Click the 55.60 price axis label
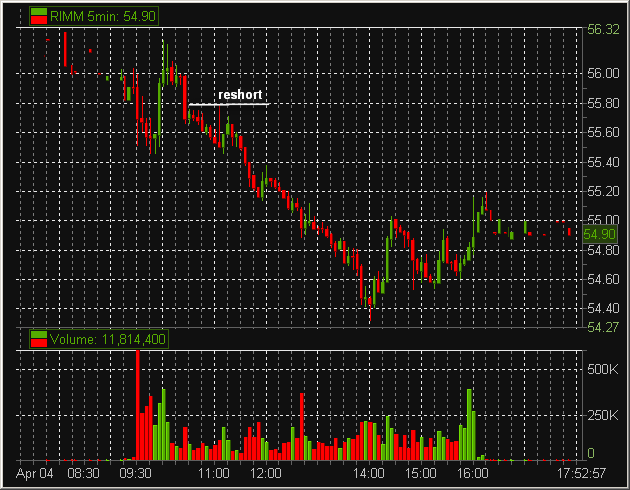Screen dimensions: 630x490 [x=603, y=133]
